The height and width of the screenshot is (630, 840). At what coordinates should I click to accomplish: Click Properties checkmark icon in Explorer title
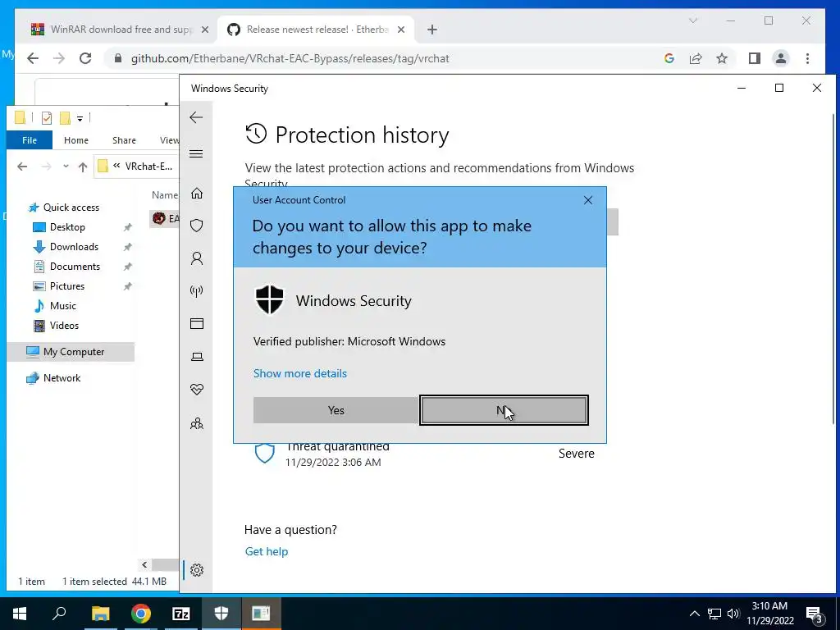[x=47, y=118]
